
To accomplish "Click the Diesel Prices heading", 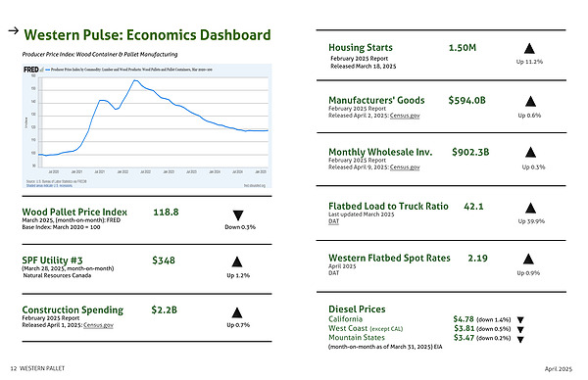I will (357, 309).
